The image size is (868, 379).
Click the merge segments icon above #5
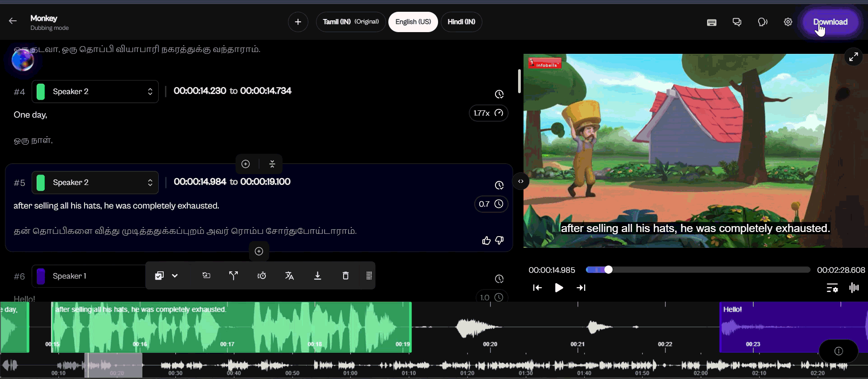click(x=272, y=164)
